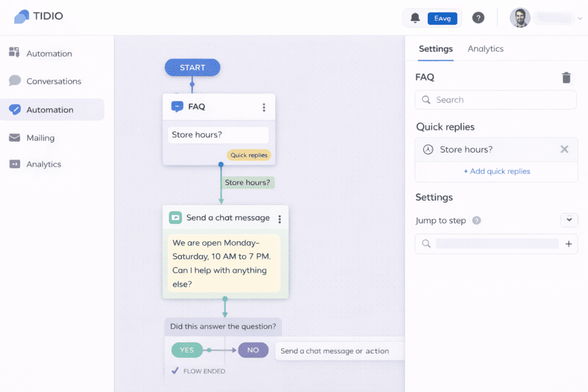Open the user profile dropdown
Image resolution: width=588 pixels, height=392 pixels.
click(x=547, y=18)
